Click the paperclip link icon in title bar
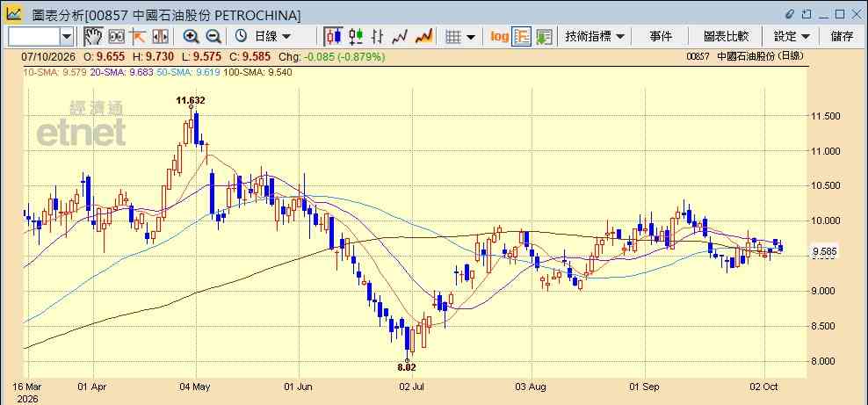This screenshot has height=405, width=868. (790, 14)
